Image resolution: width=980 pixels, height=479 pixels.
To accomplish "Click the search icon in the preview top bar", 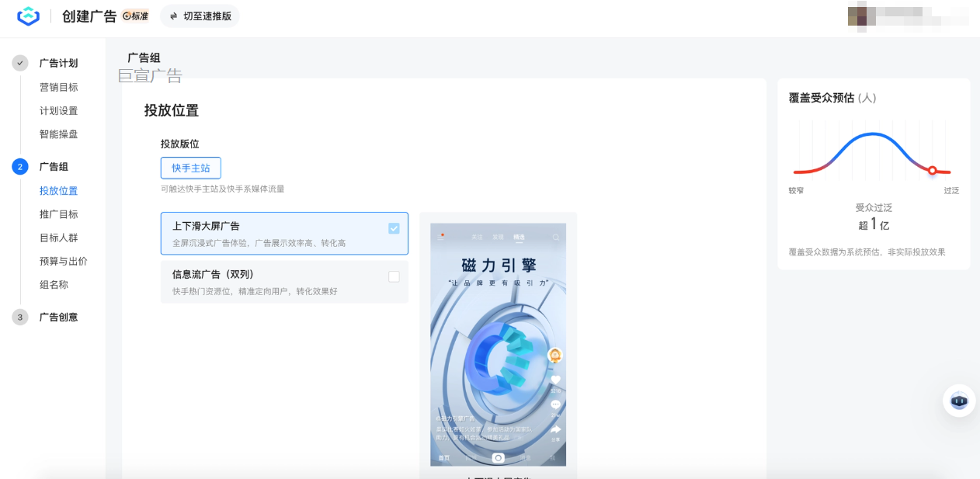I will (555, 236).
